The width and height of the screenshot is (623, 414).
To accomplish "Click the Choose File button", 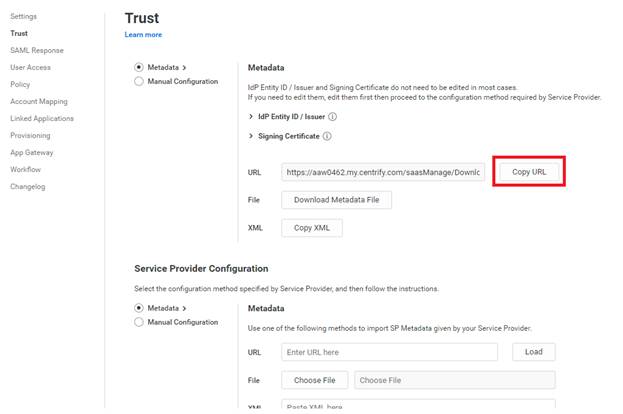I will 314,380.
